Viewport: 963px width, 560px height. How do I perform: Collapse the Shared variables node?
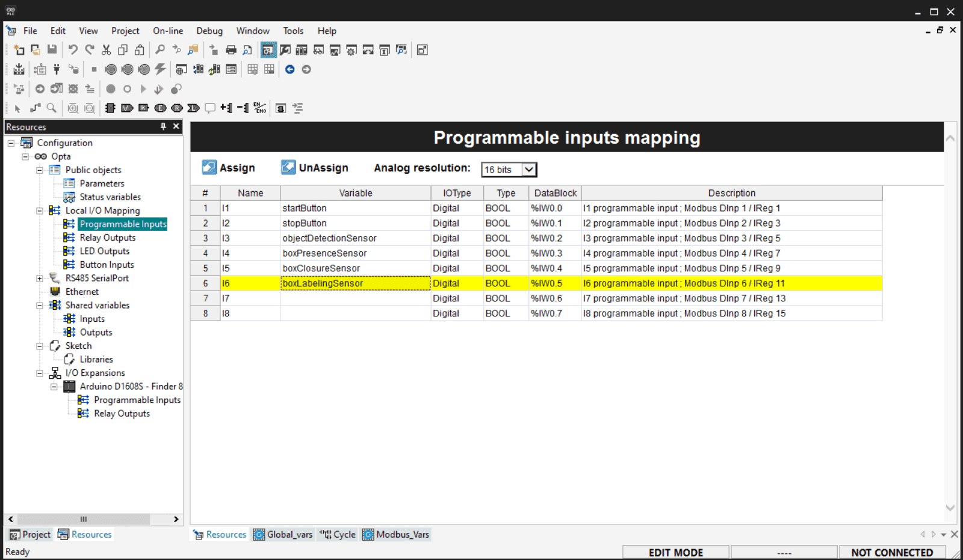tap(40, 306)
